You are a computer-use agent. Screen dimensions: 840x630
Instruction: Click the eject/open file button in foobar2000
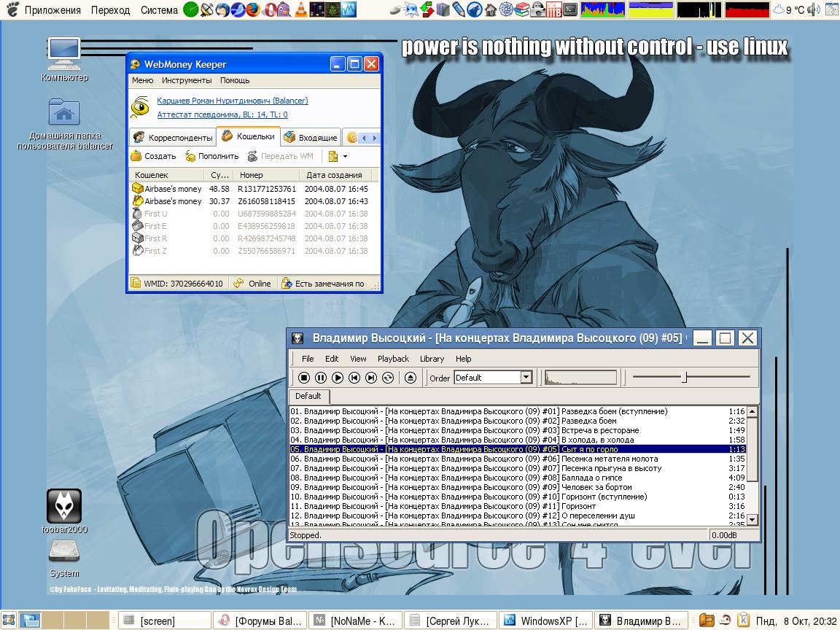411,378
